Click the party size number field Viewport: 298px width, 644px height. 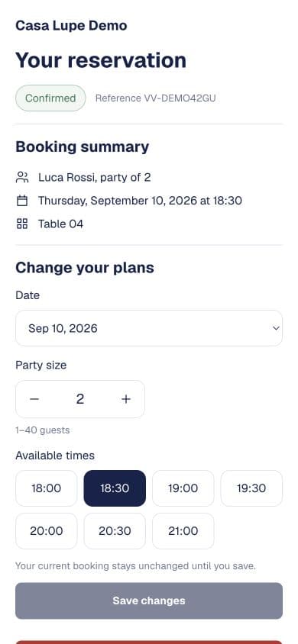[x=80, y=399]
